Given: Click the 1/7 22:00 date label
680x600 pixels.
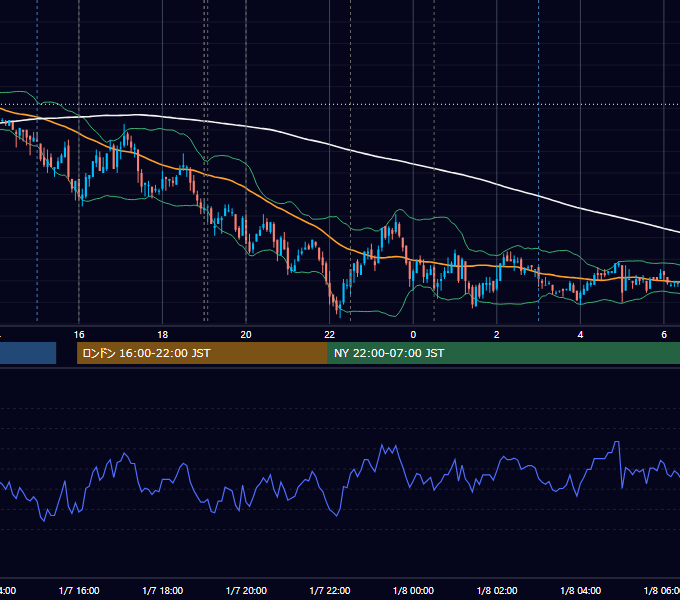Looking at the screenshot, I should click(330, 591).
